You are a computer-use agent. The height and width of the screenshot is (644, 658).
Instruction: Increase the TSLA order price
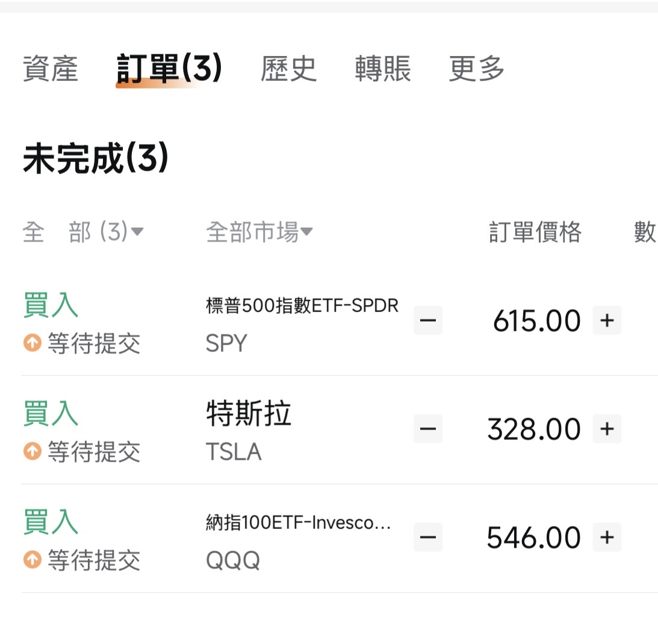click(607, 428)
